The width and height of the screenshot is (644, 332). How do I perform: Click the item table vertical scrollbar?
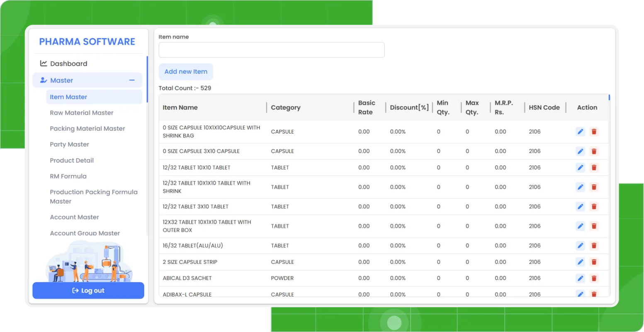coord(609,98)
